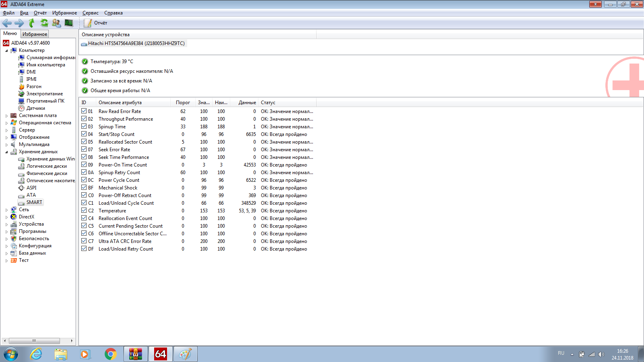The height and width of the screenshot is (362, 644).
Task: Click the green Up arrow toolbar icon
Action: click(31, 23)
